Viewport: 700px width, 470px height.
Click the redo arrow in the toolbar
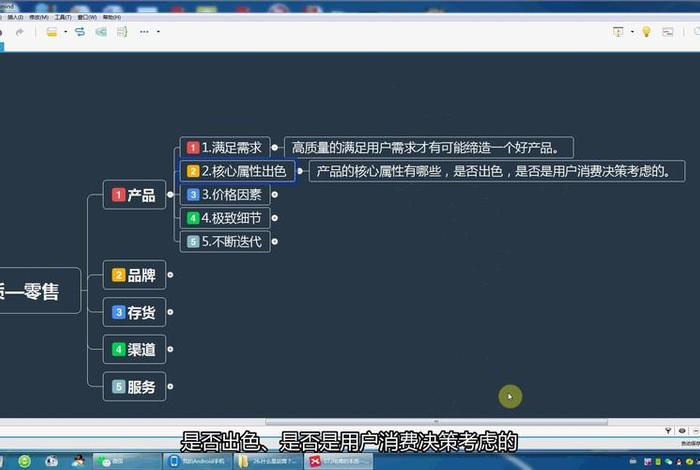[x=20, y=32]
